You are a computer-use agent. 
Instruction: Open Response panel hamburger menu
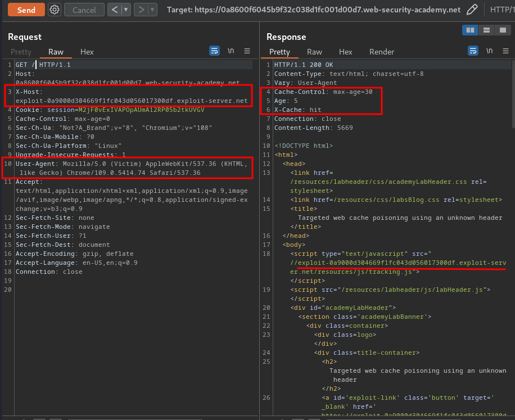[505, 51]
